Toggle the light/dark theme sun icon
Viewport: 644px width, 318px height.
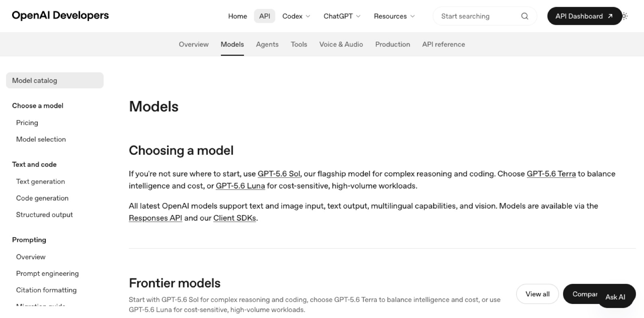tap(625, 16)
